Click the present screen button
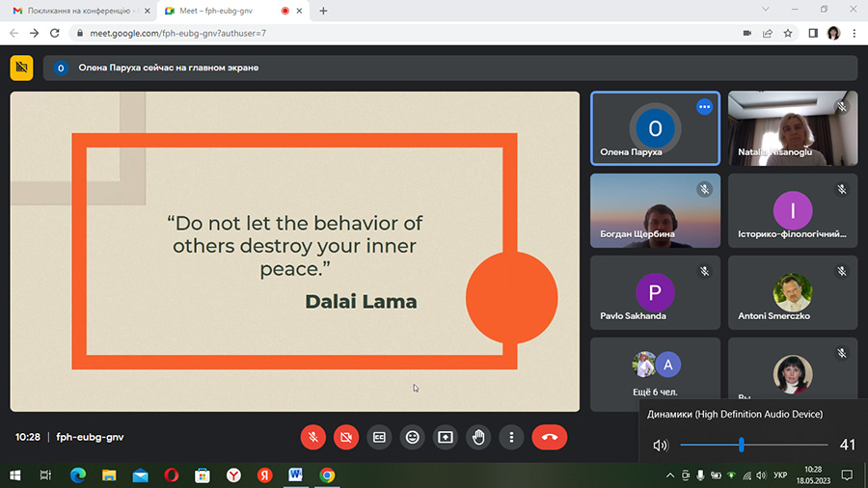Screen dimensions: 868x488 click(x=445, y=437)
